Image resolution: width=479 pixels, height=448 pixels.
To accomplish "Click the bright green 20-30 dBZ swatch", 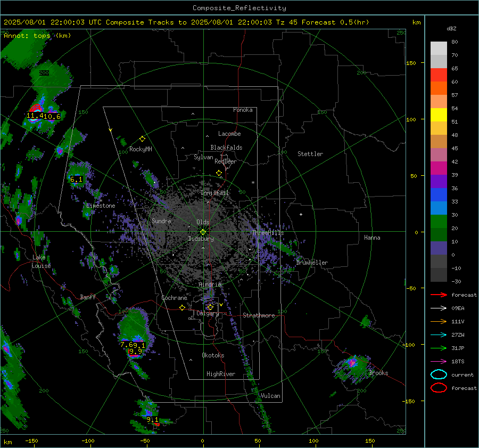I will tap(439, 222).
